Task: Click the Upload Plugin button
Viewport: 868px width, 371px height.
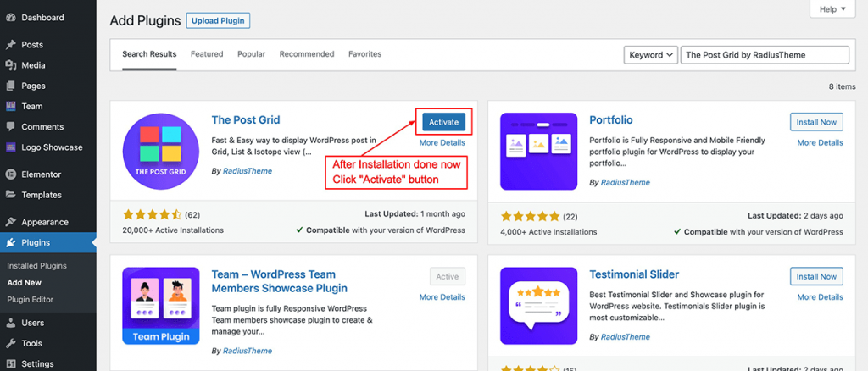Action: click(x=218, y=21)
